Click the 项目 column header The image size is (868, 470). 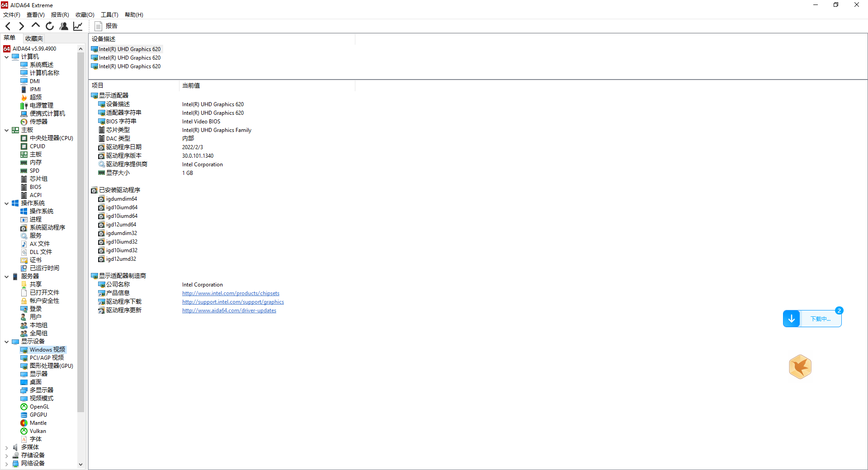tap(134, 85)
